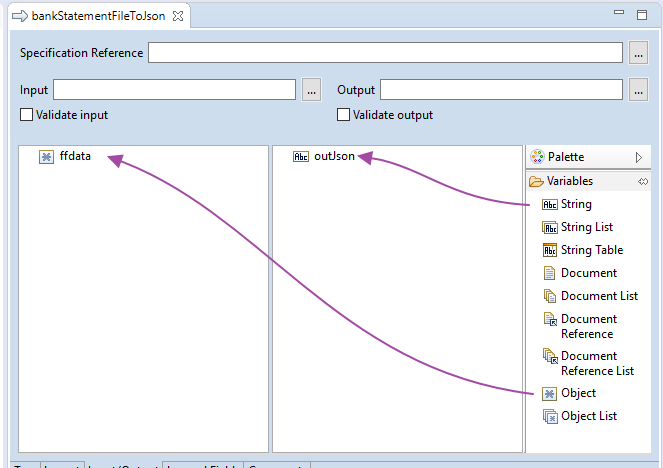The height and width of the screenshot is (468, 663).
Task: Focus the Input text field
Action: coord(174,90)
